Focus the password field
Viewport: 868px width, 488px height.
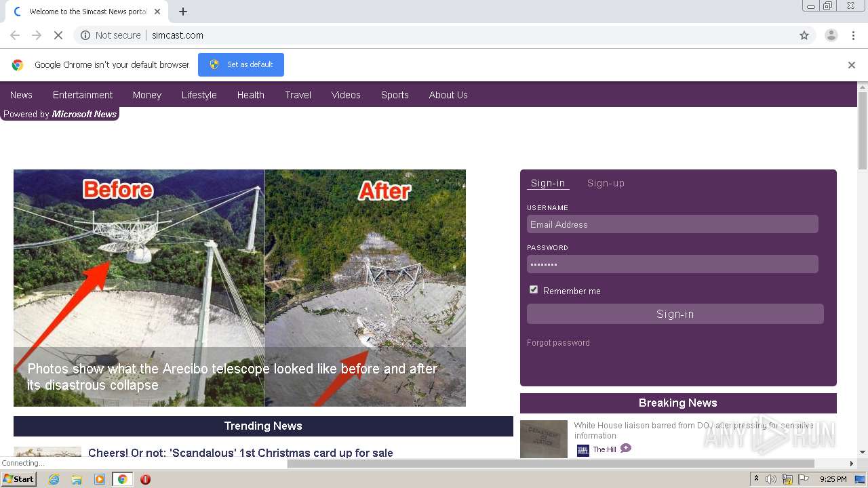(x=673, y=264)
